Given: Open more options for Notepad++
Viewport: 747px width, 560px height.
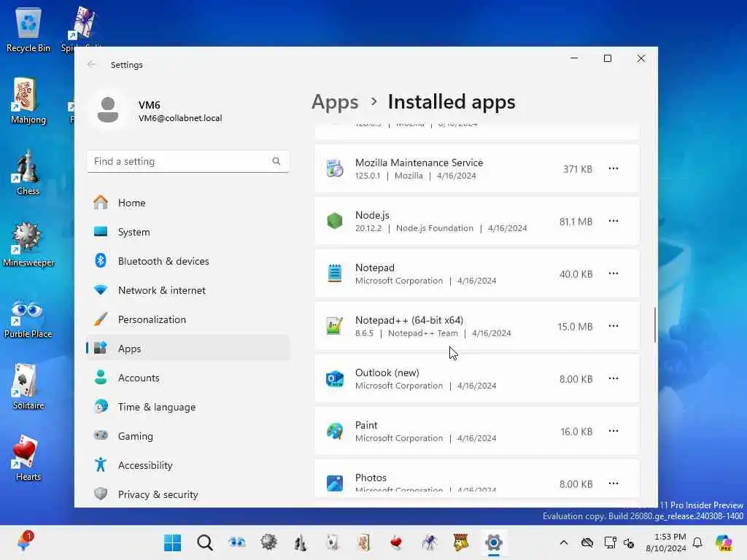Looking at the screenshot, I should coord(613,326).
